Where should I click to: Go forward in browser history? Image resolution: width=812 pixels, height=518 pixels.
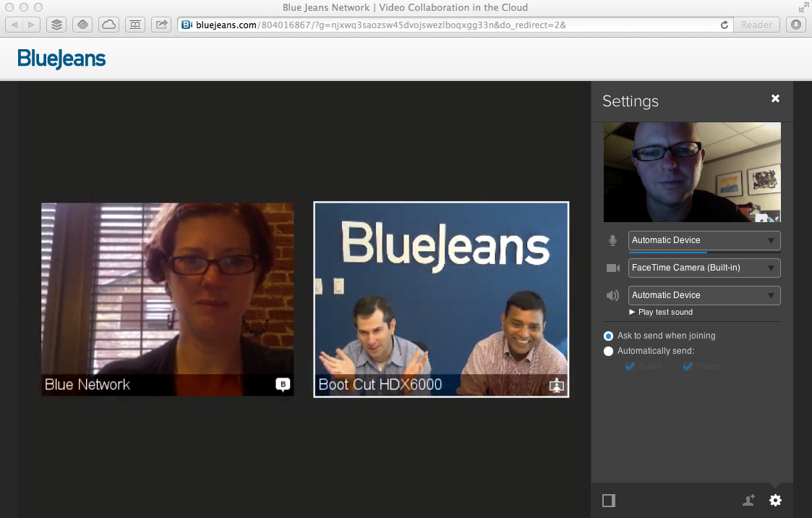[x=32, y=25]
